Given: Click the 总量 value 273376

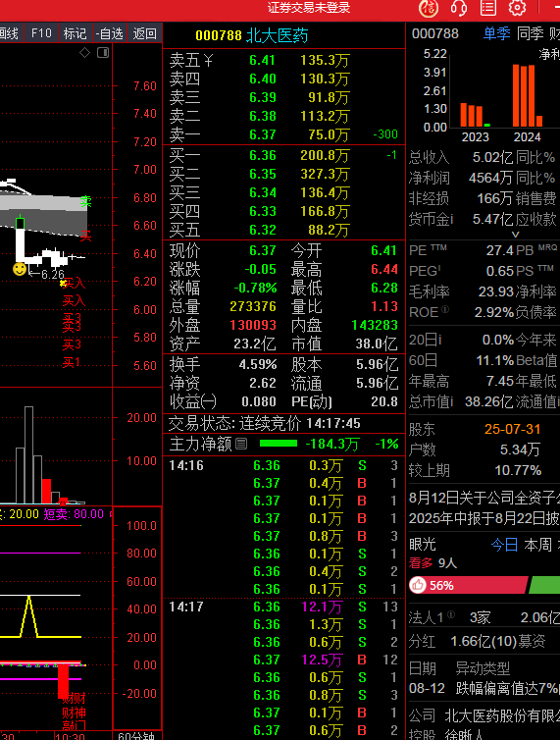Looking at the screenshot, I should tap(253, 307).
